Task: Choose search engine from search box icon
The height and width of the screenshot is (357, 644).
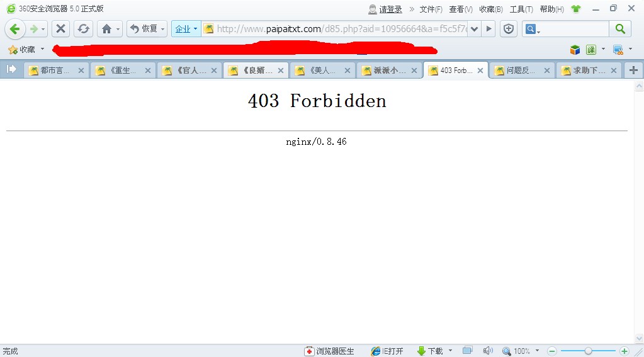Action: pos(533,29)
